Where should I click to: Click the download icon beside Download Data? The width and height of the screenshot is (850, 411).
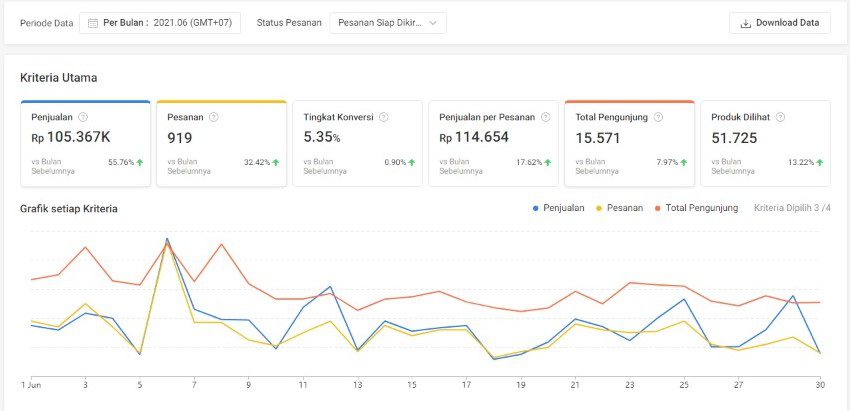click(x=745, y=23)
